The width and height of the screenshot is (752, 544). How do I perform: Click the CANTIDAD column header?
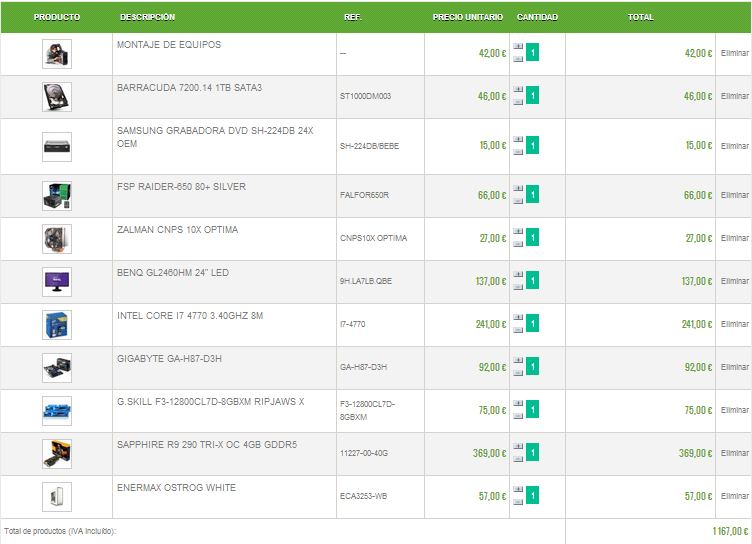click(537, 17)
